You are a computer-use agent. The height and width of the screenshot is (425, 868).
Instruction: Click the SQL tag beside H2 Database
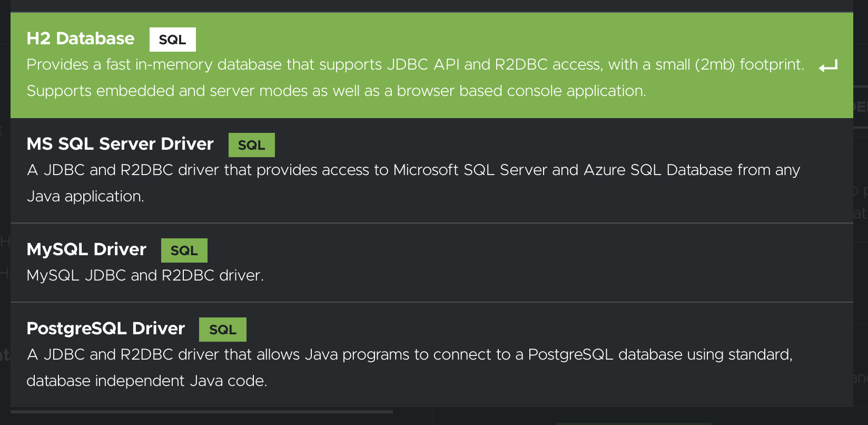point(172,40)
